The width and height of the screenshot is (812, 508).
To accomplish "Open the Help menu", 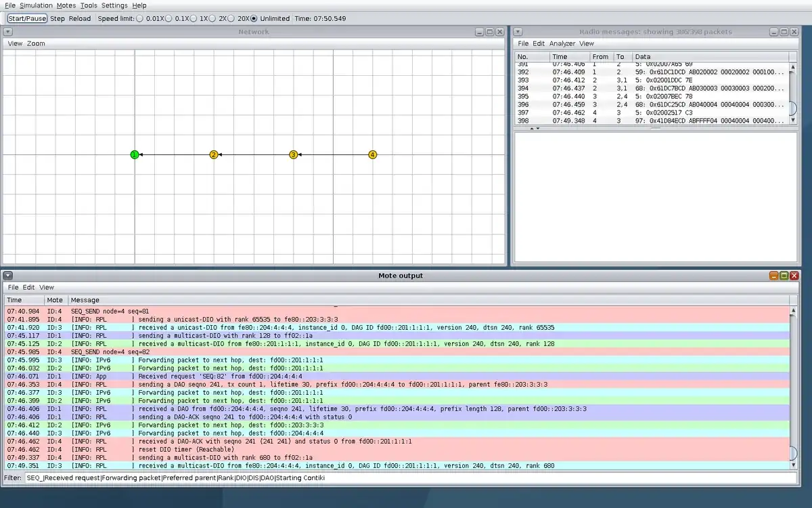I will (139, 5).
